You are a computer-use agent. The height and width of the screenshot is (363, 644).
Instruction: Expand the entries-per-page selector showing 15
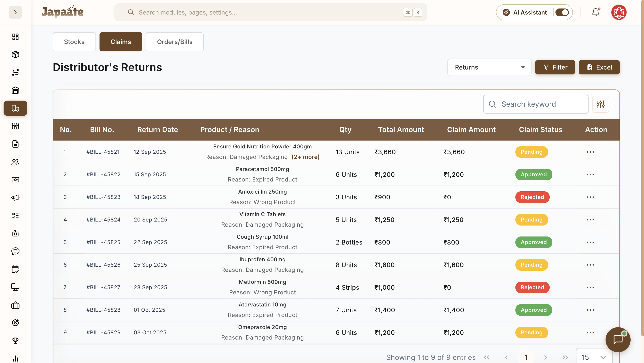pyautogui.click(x=593, y=357)
